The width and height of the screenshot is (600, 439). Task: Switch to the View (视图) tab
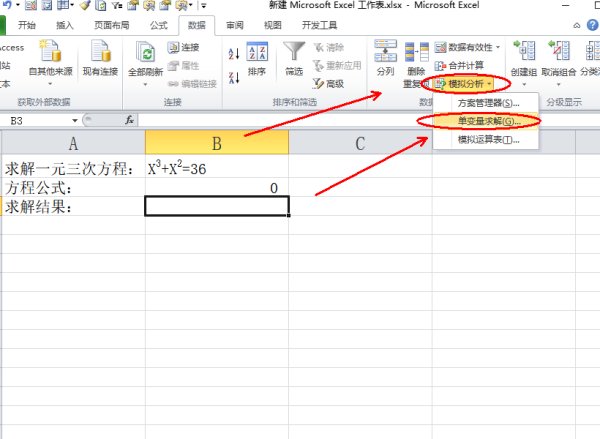(x=272, y=25)
